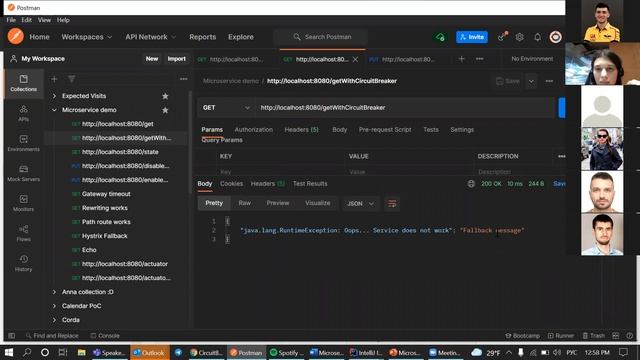The image size is (640, 360).
Task: Click the sync status cloud icon
Action: click(440, 37)
